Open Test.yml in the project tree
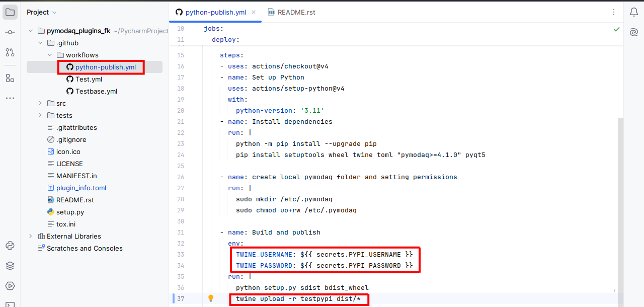The height and width of the screenshot is (307, 644). [85, 79]
